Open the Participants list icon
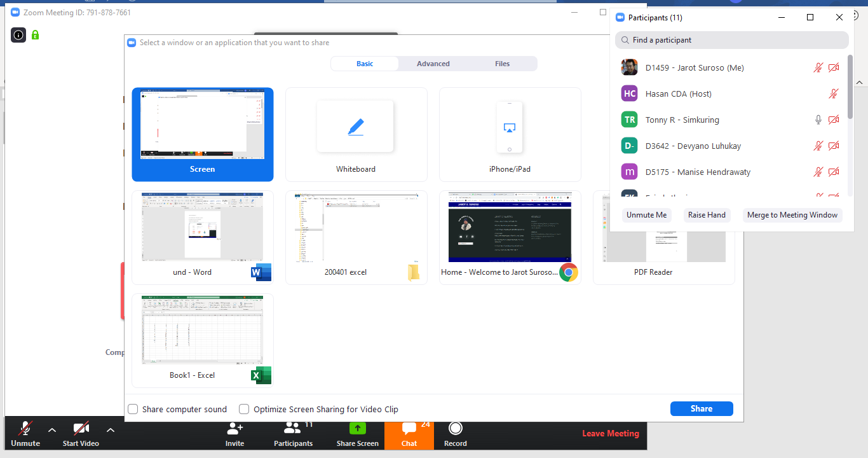 coord(293,428)
